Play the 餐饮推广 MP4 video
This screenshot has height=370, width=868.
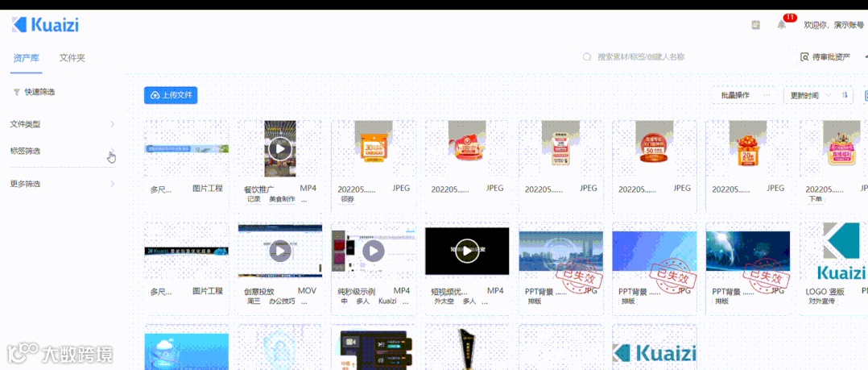pos(280,148)
